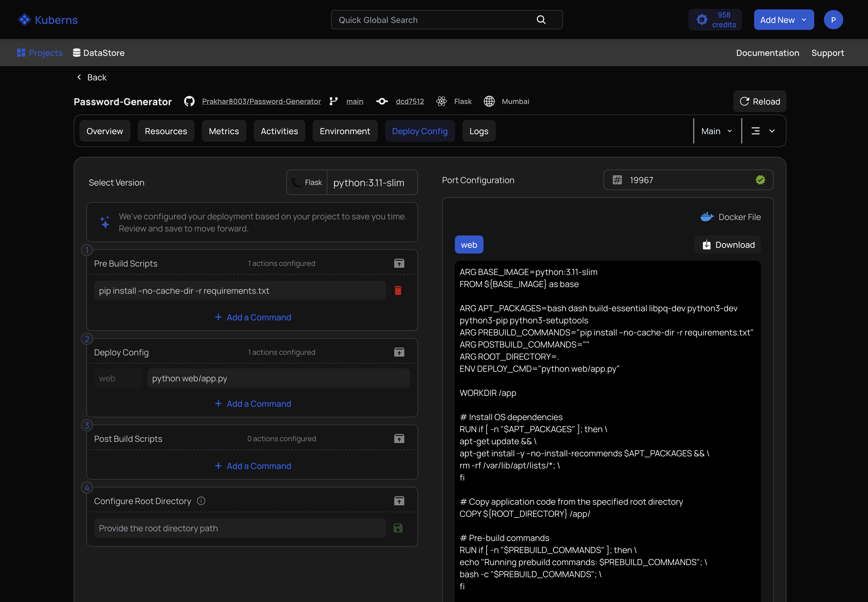Open the Add New dropdown
The image size is (868, 602).
coord(784,20)
